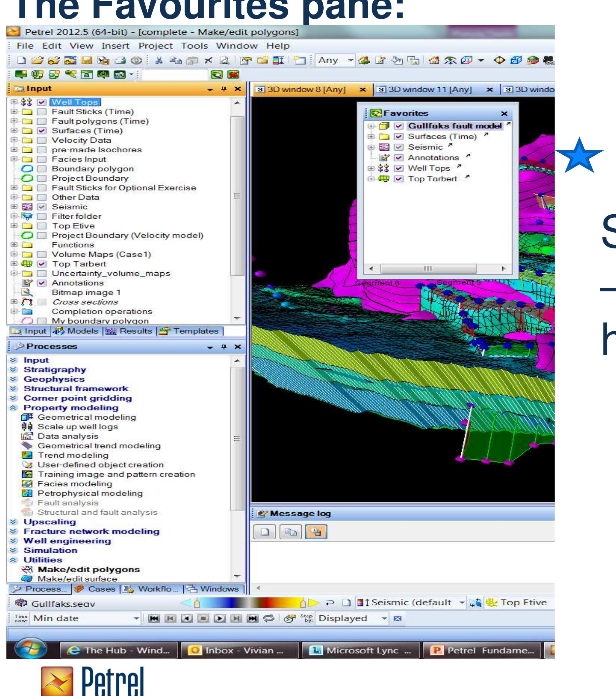Click the color table icon in toolbar
Viewport: 616px width, 696px height.
coord(279,61)
